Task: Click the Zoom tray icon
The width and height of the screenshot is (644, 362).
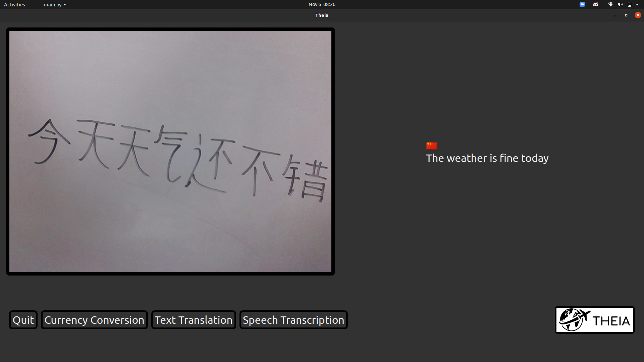Action: (582, 4)
